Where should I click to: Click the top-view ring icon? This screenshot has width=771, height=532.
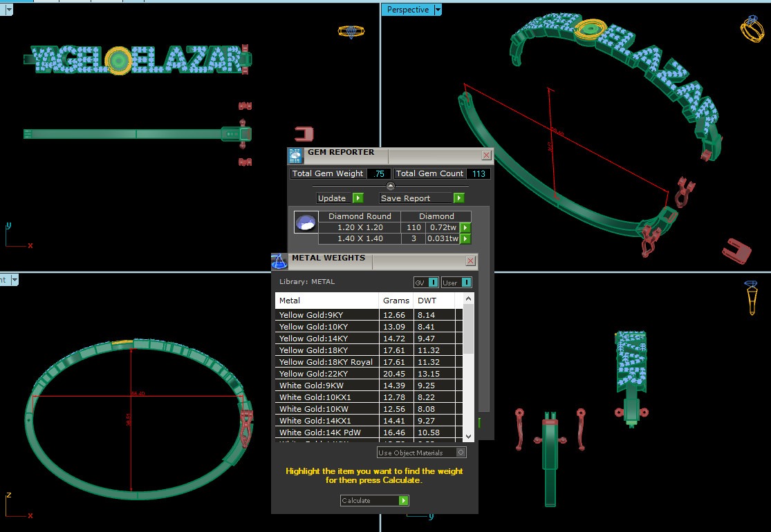pos(352,32)
